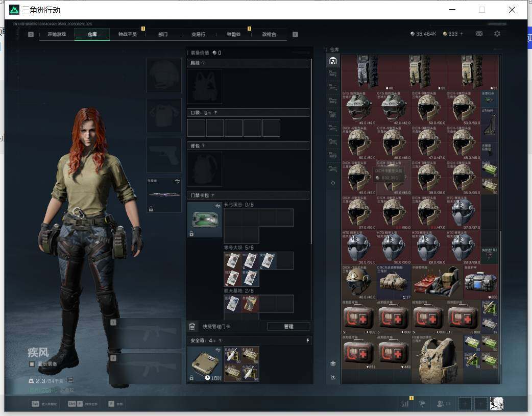Add currency with plus next to 333
The height and width of the screenshot is (416, 532).
pyautogui.click(x=462, y=34)
